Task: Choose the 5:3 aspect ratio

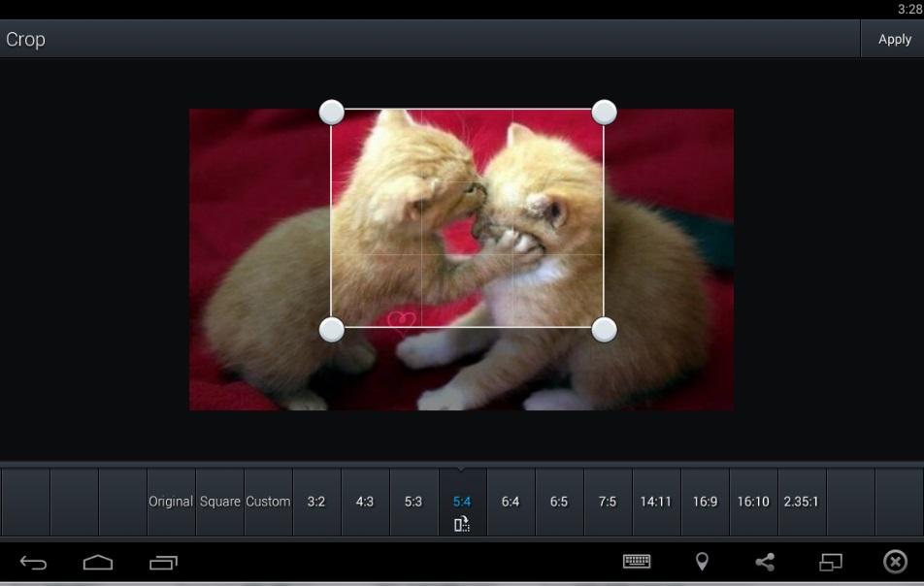Action: click(x=413, y=502)
